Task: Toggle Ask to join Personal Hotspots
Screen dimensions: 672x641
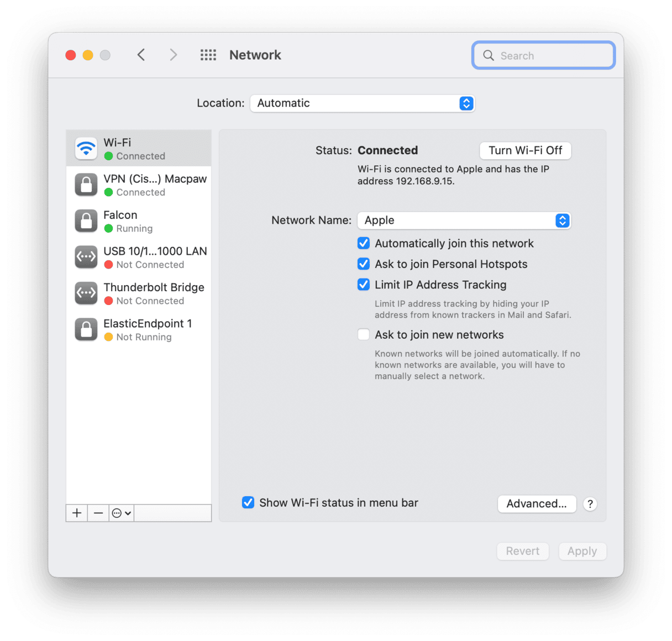Action: 364,264
